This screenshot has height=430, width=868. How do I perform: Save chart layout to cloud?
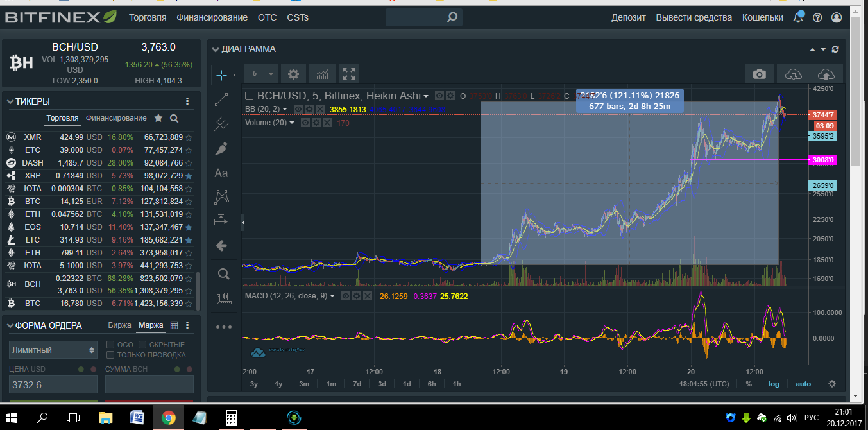point(826,74)
